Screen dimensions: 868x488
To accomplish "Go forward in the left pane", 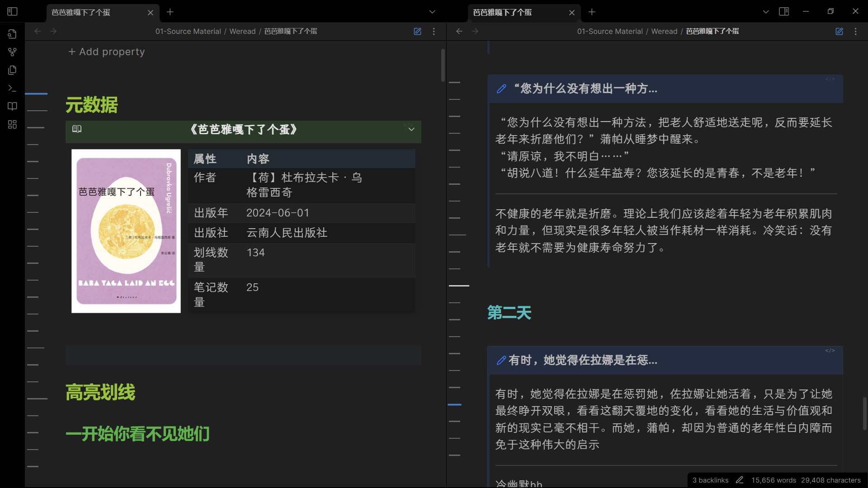I will coord(53,31).
